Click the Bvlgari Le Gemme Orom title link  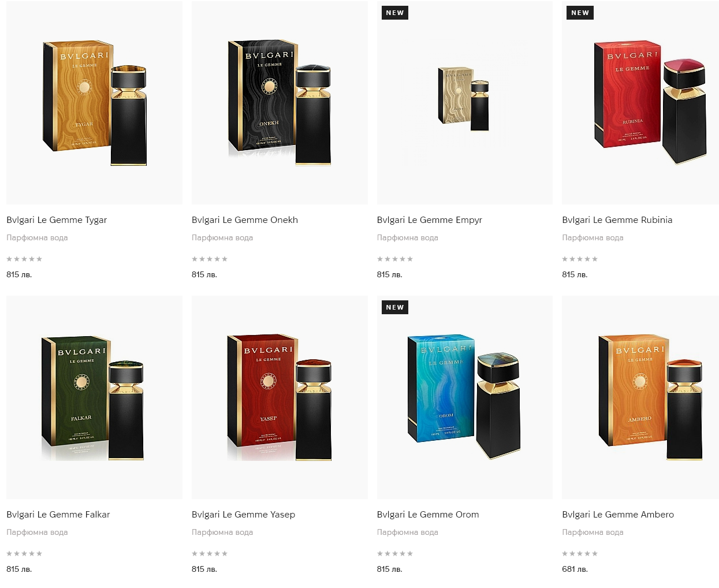[428, 515]
